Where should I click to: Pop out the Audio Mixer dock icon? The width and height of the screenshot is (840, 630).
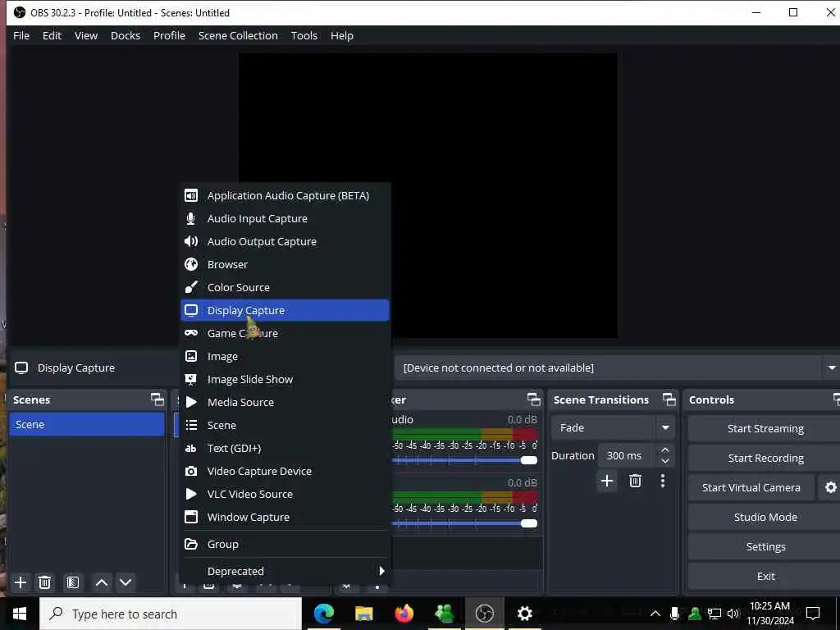(x=533, y=399)
